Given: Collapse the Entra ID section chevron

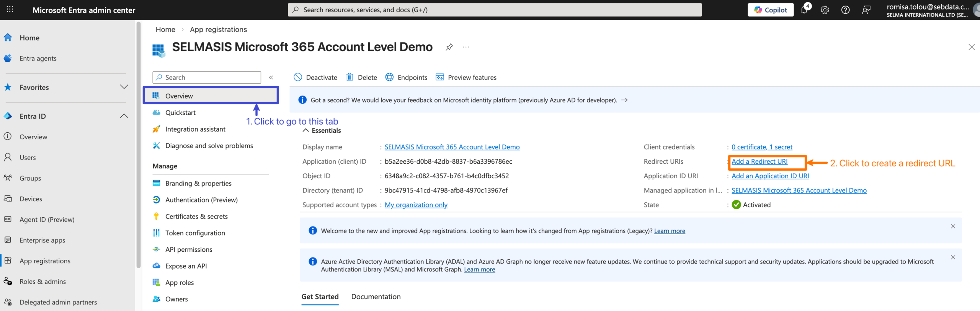Looking at the screenshot, I should 124,116.
